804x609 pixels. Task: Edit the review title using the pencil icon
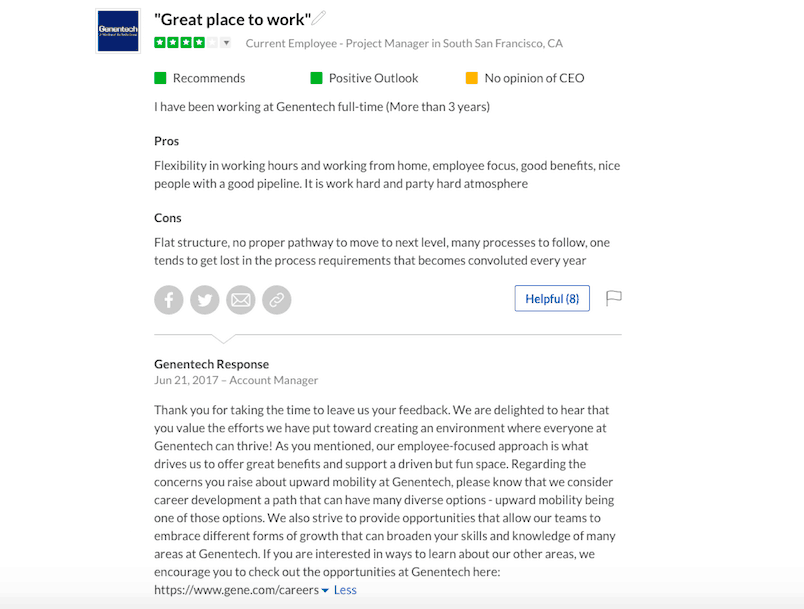click(x=318, y=16)
